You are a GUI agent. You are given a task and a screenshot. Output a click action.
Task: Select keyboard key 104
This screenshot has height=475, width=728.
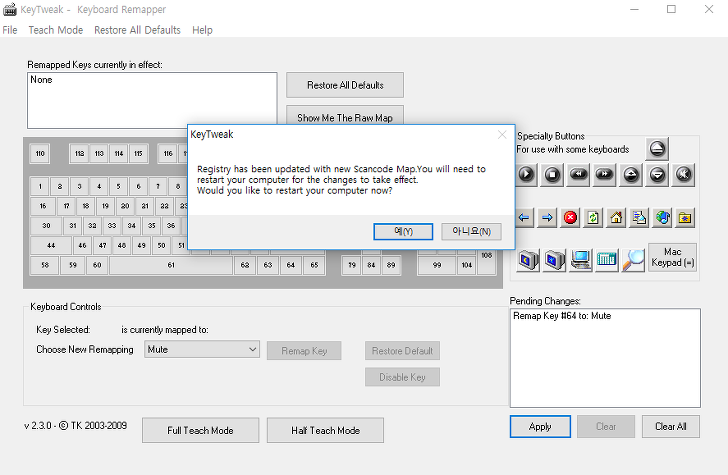pyautogui.click(x=467, y=265)
